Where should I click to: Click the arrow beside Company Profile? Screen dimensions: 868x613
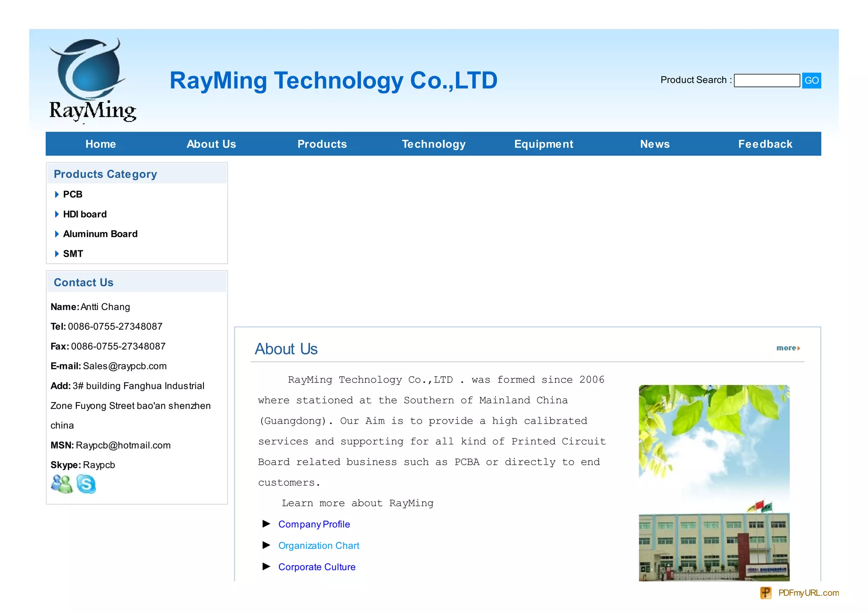[266, 524]
